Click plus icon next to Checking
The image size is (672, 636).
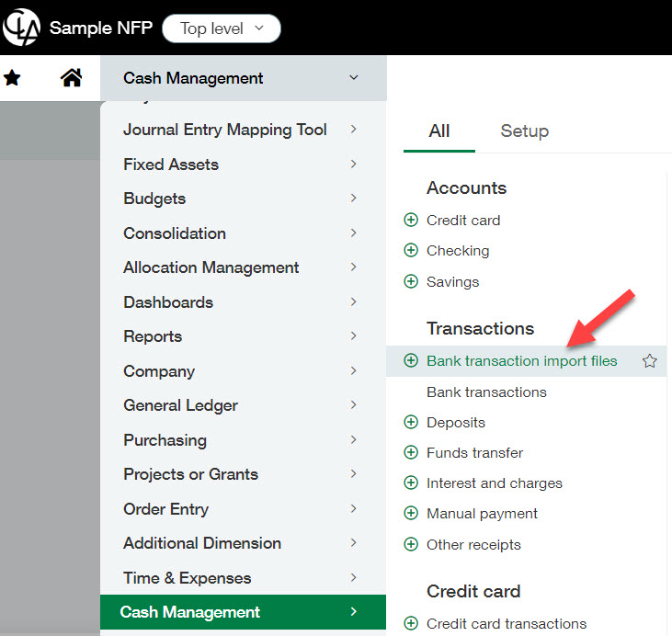[x=411, y=251]
